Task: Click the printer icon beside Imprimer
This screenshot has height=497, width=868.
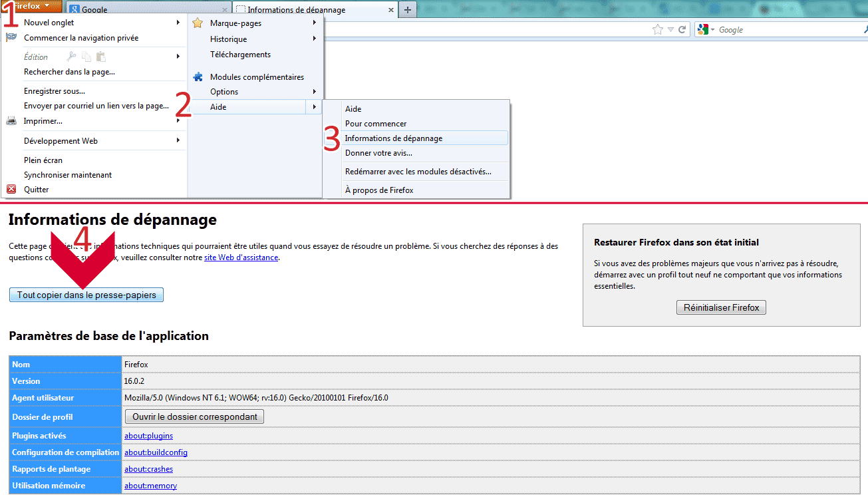Action: click(x=11, y=121)
